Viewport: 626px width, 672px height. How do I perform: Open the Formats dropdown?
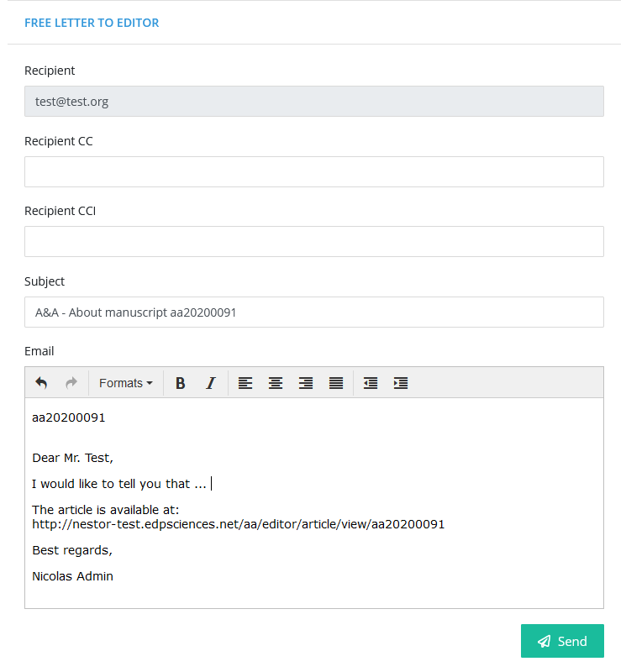point(126,383)
